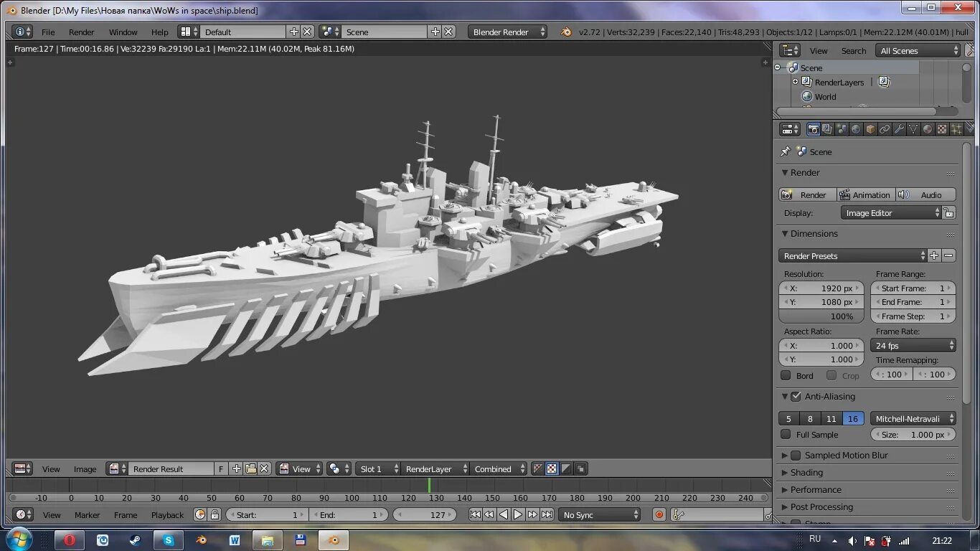Set anti-aliasing samples to 11

(x=831, y=418)
